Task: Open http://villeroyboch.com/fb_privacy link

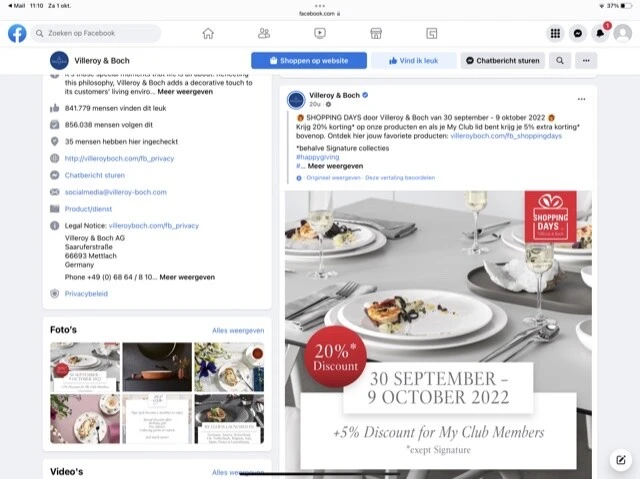Action: [x=119, y=158]
